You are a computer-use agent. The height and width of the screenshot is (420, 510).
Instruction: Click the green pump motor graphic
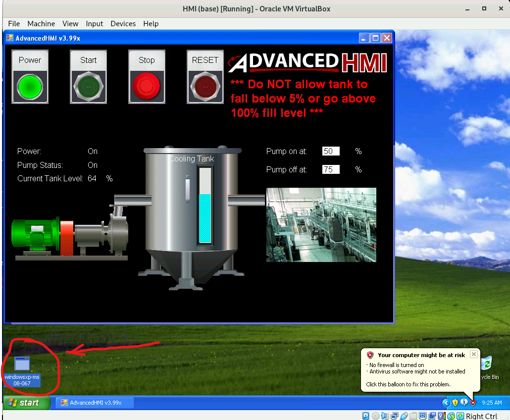35,234
